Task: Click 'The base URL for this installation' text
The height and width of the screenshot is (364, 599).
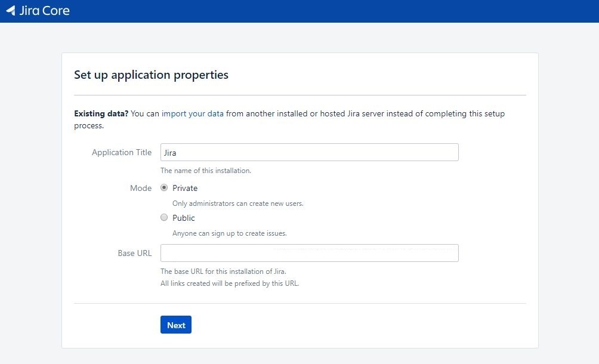Action: pos(224,272)
